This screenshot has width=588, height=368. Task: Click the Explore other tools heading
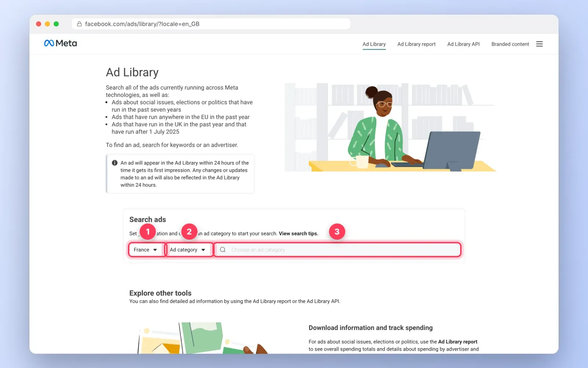(x=160, y=293)
